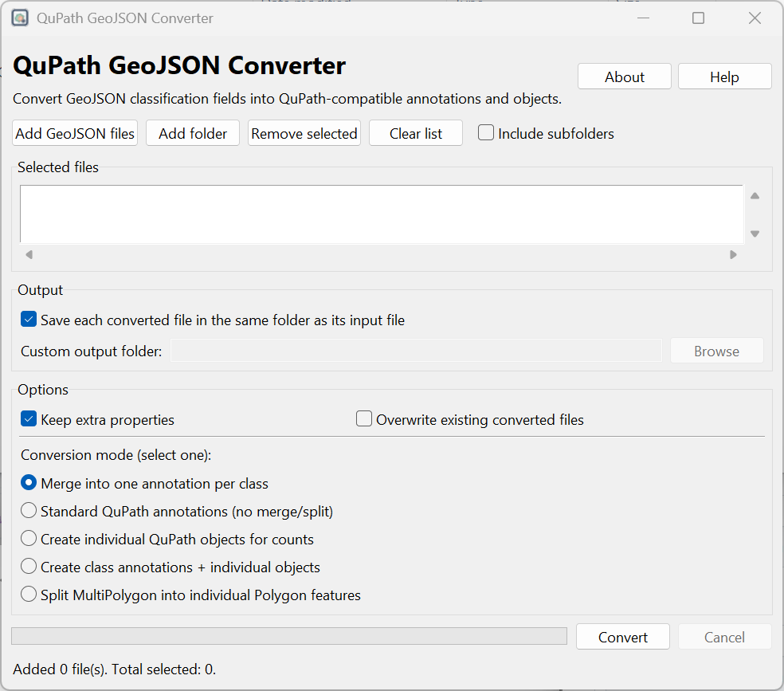Click the Cancel button
The height and width of the screenshot is (691, 784).
point(724,637)
